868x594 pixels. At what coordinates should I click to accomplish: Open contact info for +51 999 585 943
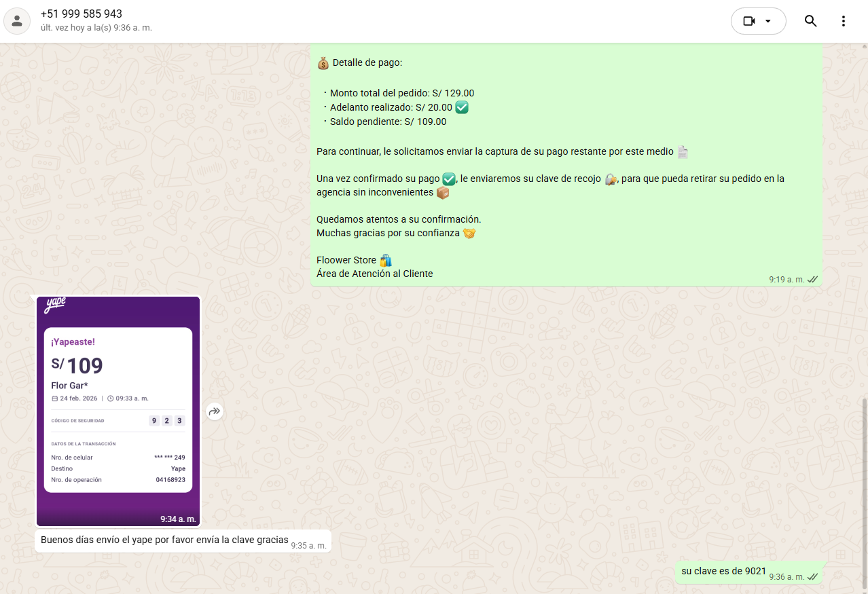click(82, 14)
